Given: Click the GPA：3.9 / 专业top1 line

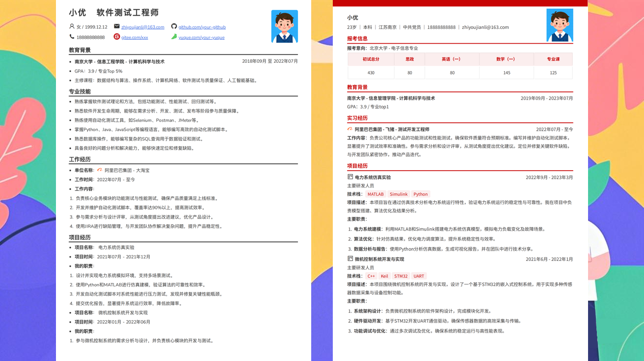Looking at the screenshot, I should (x=368, y=106).
